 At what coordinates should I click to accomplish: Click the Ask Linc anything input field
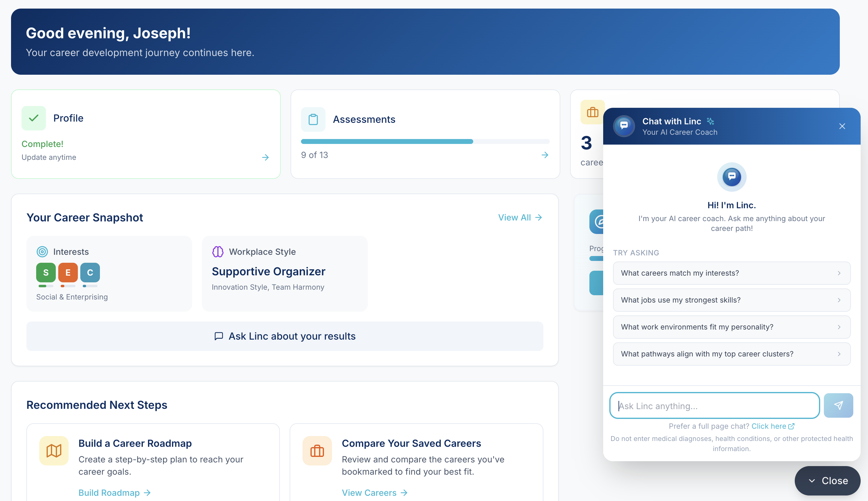point(714,406)
